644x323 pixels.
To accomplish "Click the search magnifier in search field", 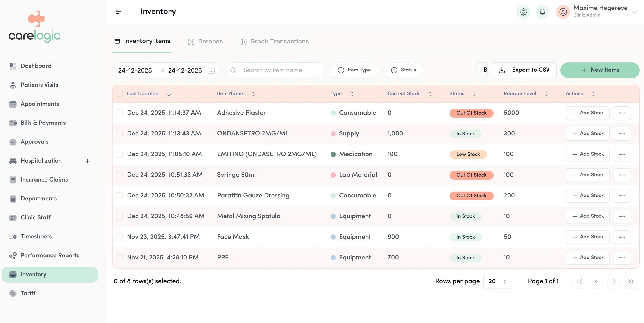I will (233, 70).
